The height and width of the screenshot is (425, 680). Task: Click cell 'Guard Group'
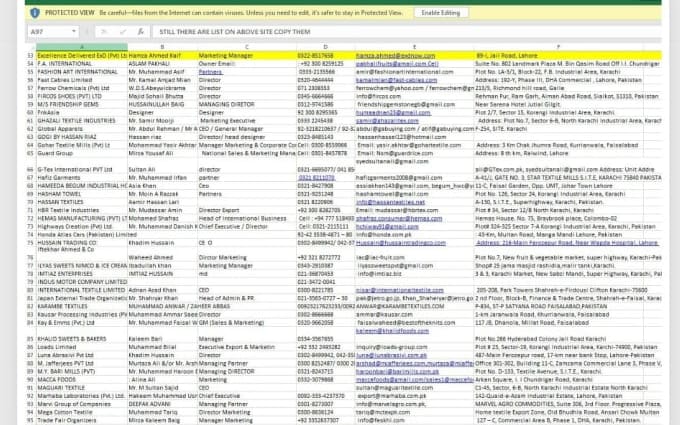[55, 154]
